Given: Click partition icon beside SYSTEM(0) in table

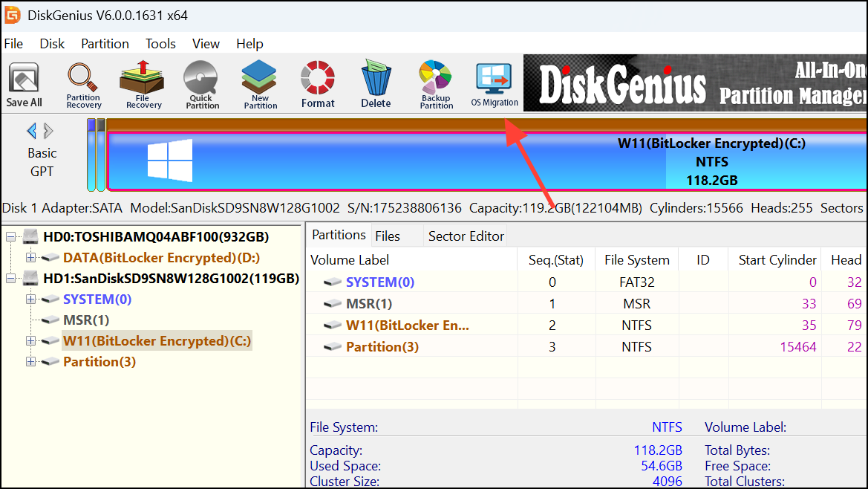Looking at the screenshot, I should [x=332, y=282].
